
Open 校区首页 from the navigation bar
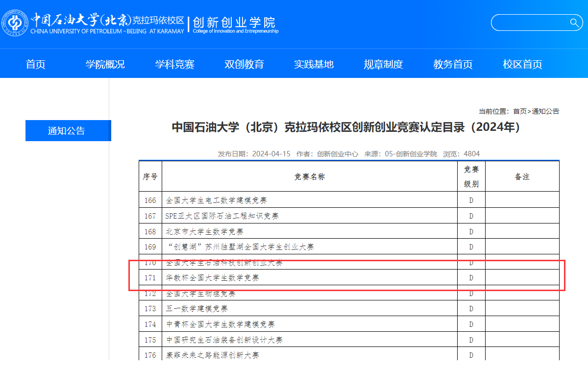click(x=522, y=64)
